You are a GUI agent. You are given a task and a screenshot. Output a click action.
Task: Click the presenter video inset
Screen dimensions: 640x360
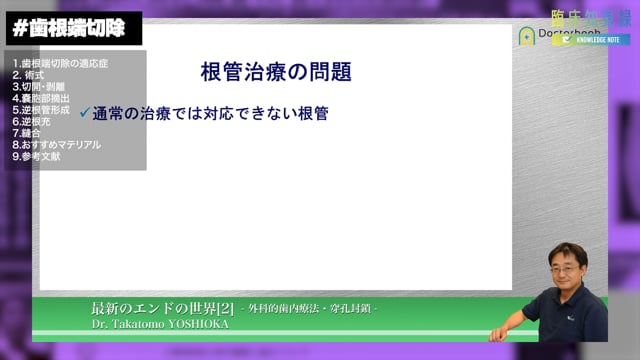click(x=549, y=292)
